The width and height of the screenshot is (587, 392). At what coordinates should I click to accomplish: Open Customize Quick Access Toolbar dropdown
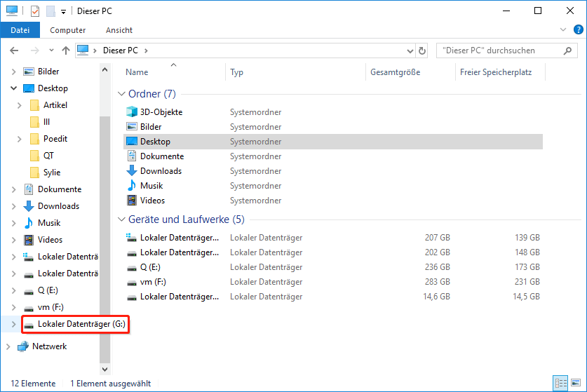pyautogui.click(x=64, y=12)
